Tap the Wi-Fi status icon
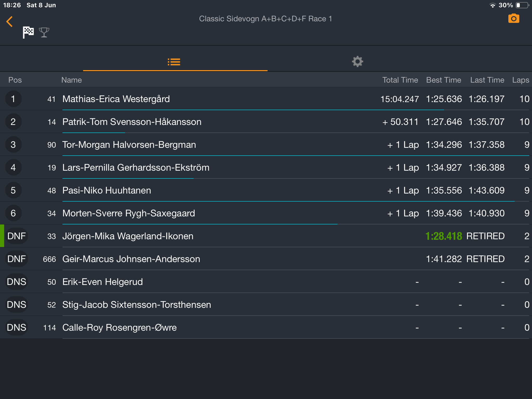 [x=492, y=5]
